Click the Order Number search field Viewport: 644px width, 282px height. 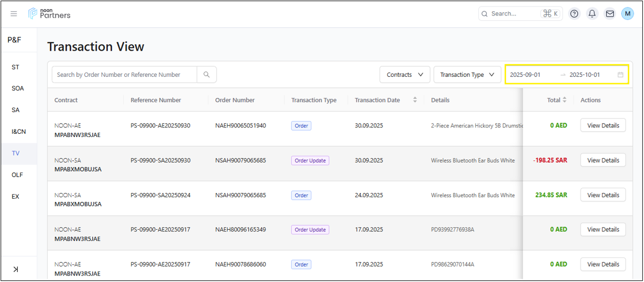coord(124,75)
